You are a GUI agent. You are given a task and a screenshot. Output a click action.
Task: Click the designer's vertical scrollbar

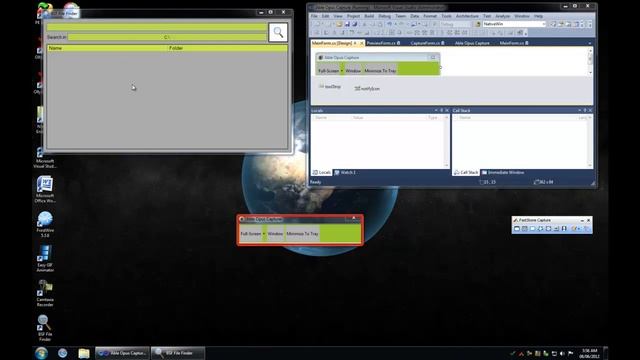(x=590, y=61)
